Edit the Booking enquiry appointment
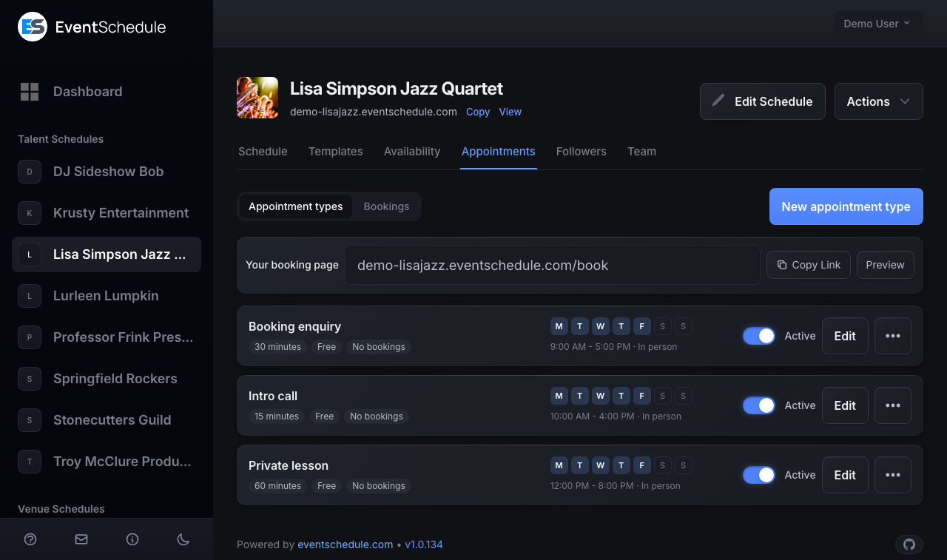Viewport: 947px width, 560px height. point(845,336)
